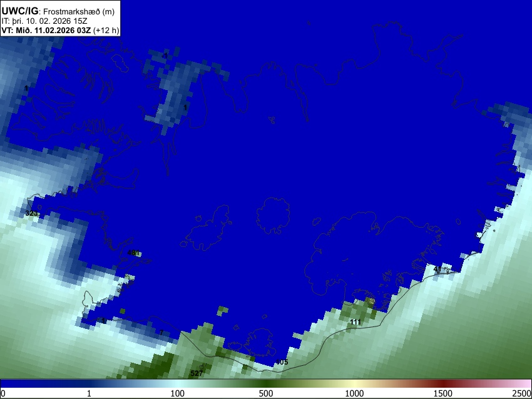Click the 'IT: þri. 10. 02. 2026 15Z' line

pos(44,21)
